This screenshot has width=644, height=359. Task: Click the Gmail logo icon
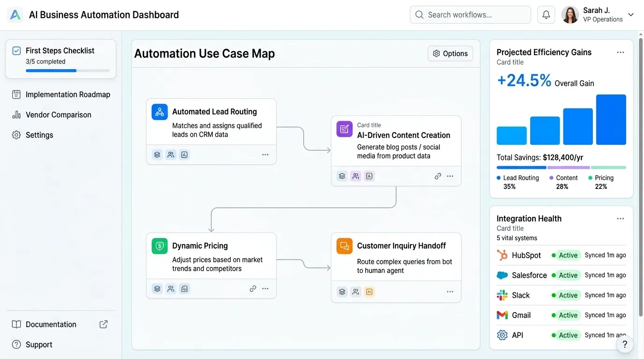502,316
